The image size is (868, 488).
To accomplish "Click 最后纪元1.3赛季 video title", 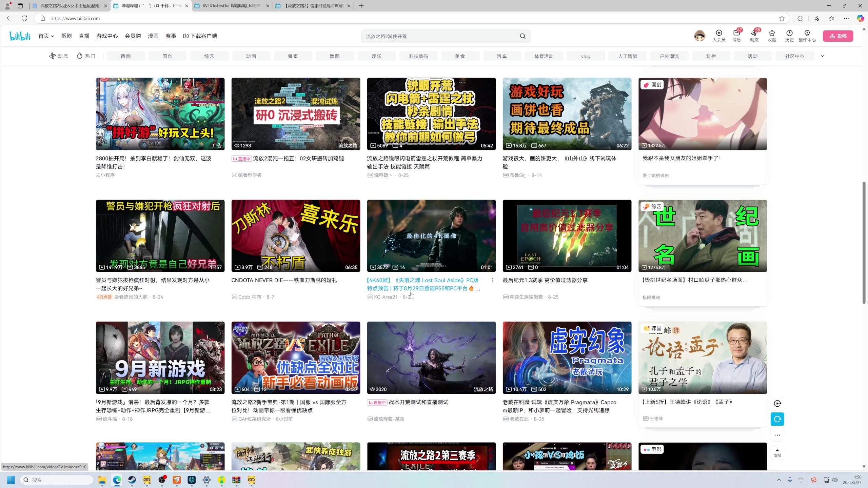I will coord(545,280).
